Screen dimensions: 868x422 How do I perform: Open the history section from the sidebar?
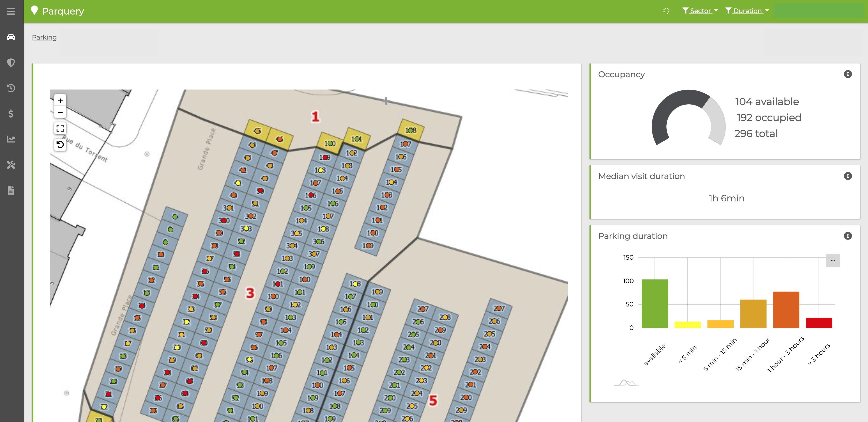point(11,88)
